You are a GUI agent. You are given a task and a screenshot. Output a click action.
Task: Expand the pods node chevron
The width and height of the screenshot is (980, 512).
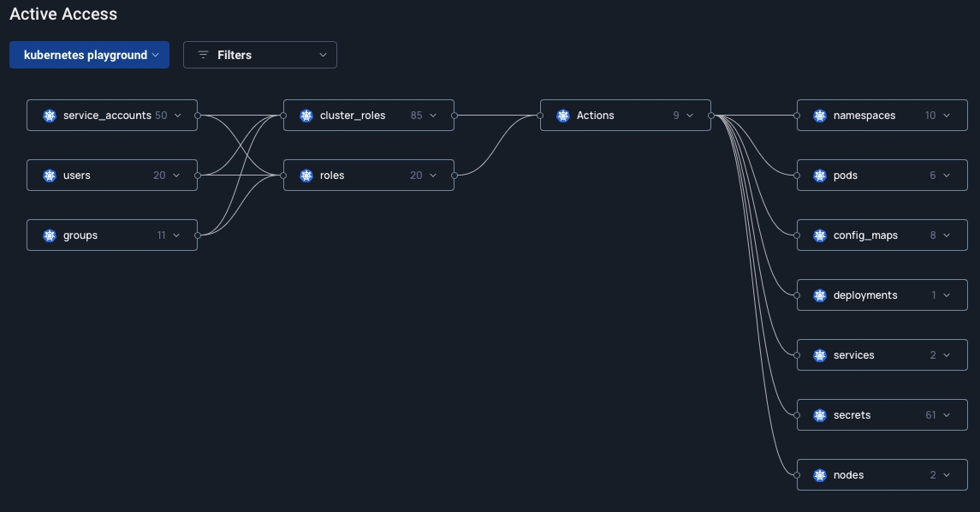click(x=947, y=176)
